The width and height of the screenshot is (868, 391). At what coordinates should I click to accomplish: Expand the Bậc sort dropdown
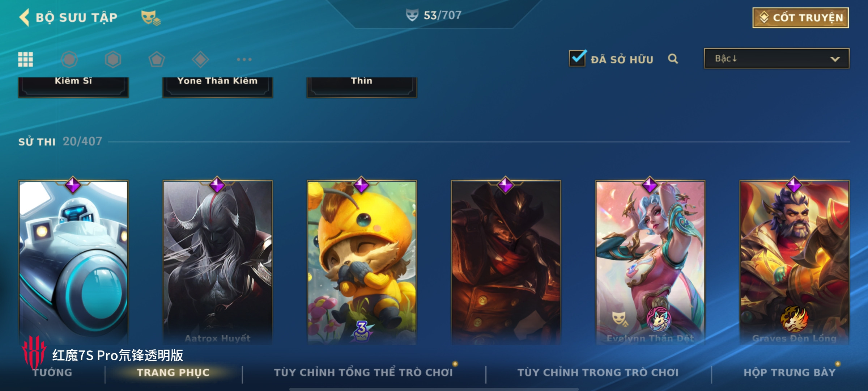pyautogui.click(x=777, y=59)
